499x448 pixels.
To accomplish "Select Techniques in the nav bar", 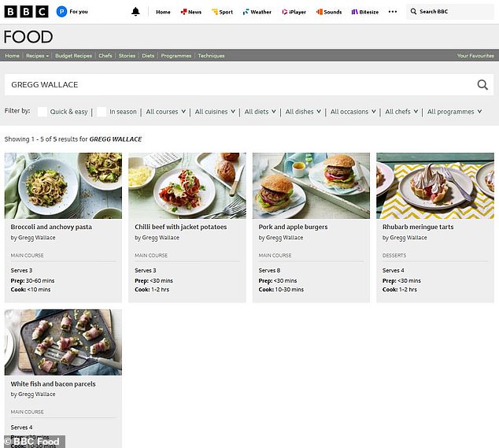I will click(211, 56).
